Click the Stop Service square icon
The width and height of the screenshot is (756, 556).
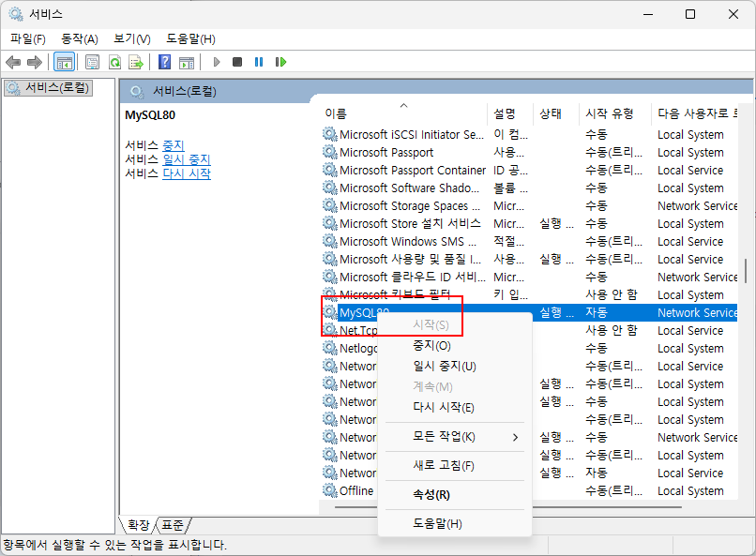click(x=237, y=62)
